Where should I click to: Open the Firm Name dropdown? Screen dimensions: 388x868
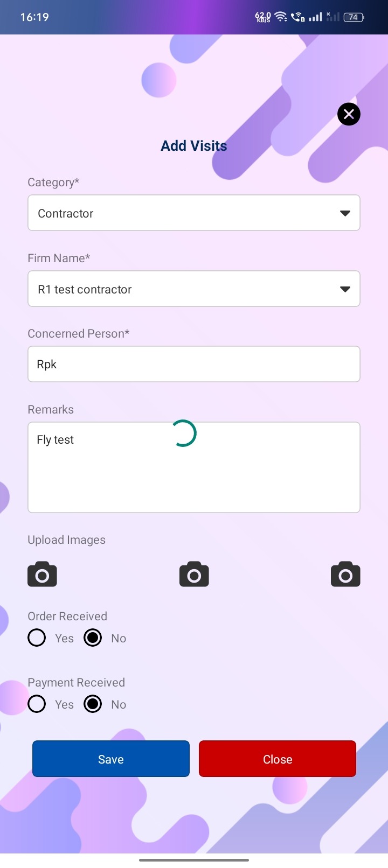(x=183, y=289)
